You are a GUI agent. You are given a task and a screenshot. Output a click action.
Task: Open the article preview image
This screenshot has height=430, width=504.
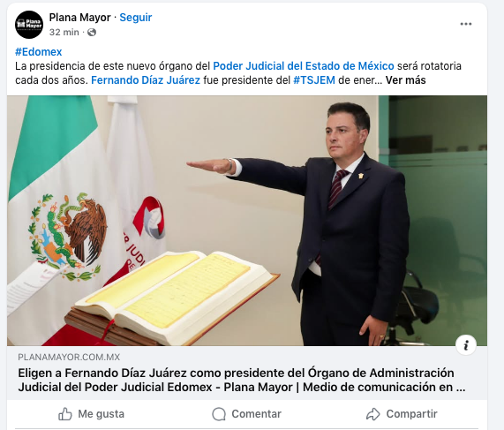click(247, 221)
